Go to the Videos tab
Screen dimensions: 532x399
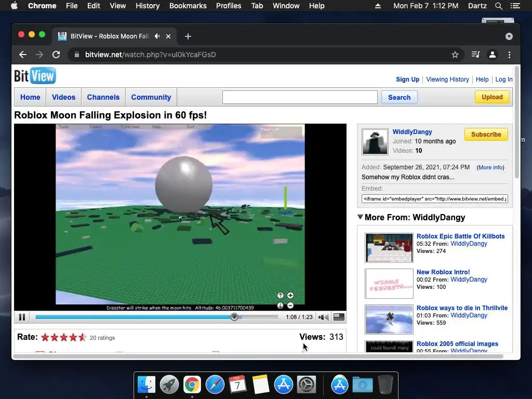pyautogui.click(x=63, y=97)
